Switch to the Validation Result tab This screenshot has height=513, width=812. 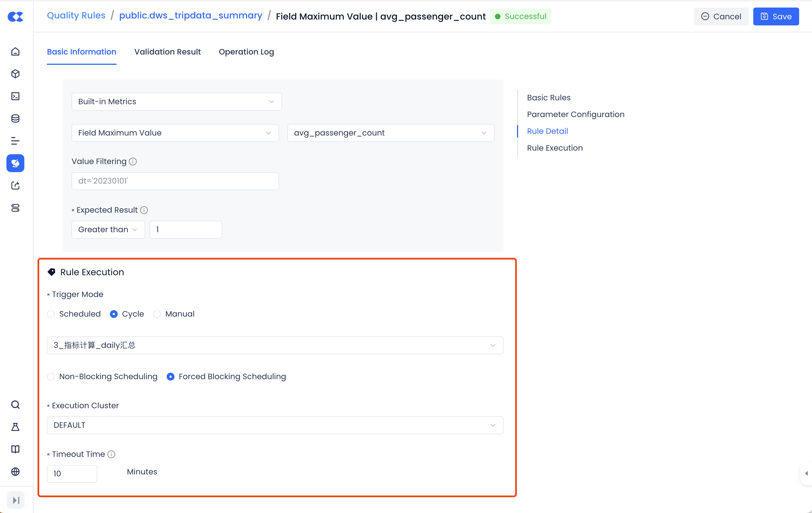[167, 52]
